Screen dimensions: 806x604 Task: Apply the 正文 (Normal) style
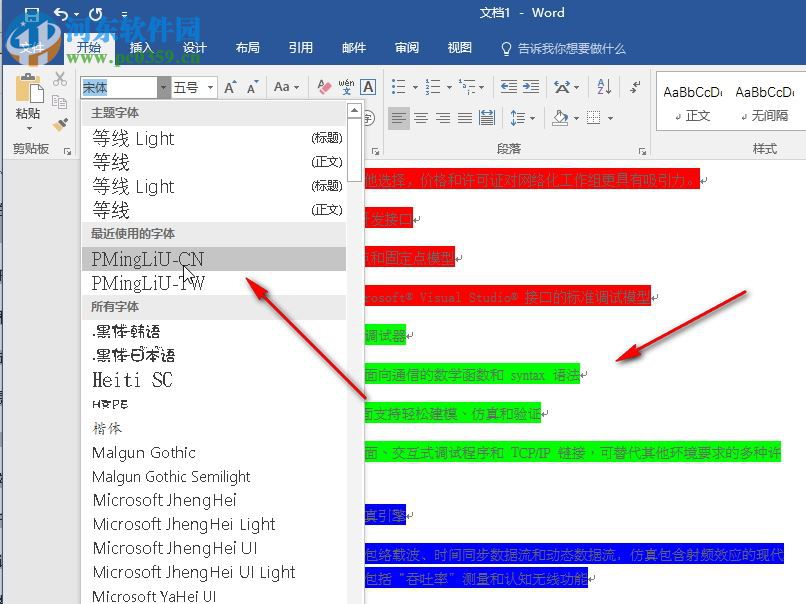pos(692,104)
